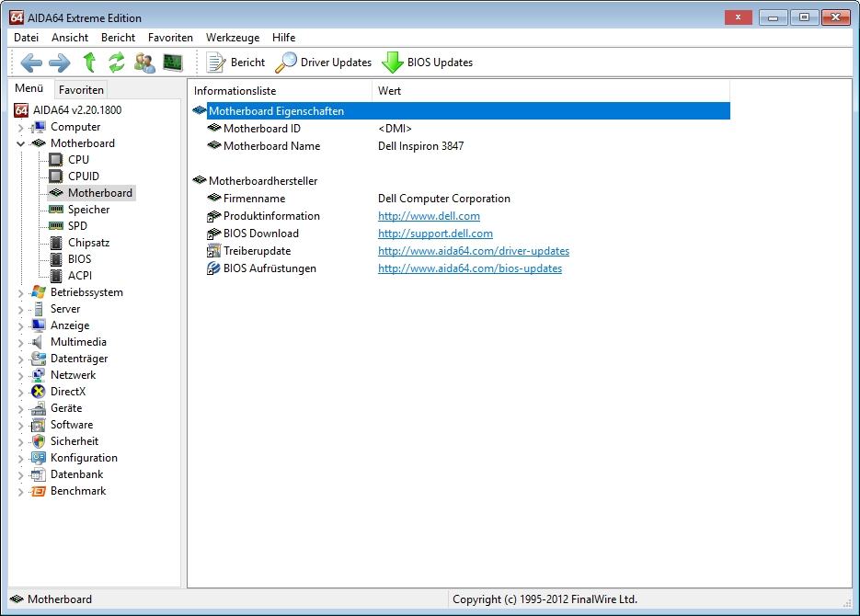Click the BIOS chip icon in tree
The image size is (860, 616).
56,258
